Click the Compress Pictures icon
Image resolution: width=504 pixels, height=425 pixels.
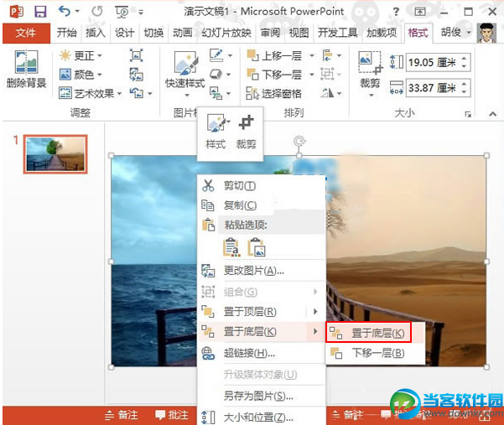[137, 55]
